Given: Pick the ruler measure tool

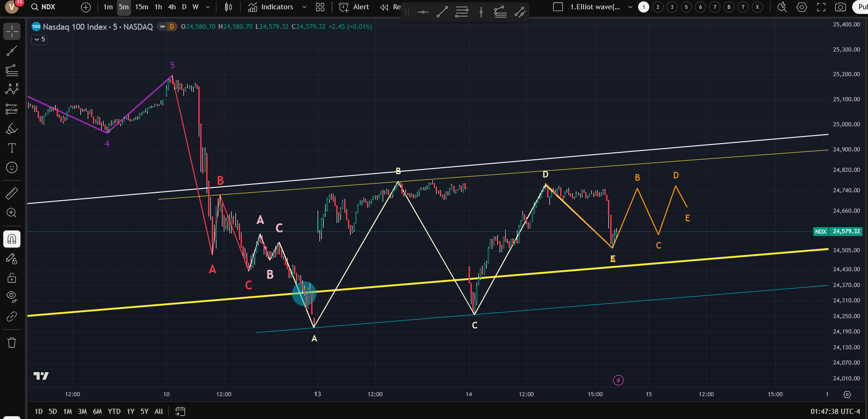Looking at the screenshot, I should coord(12,193).
